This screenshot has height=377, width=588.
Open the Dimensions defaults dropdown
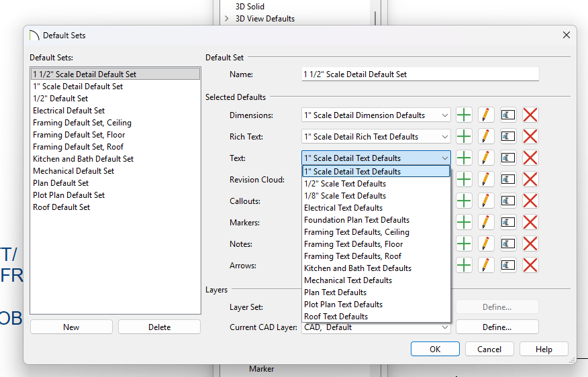377,115
